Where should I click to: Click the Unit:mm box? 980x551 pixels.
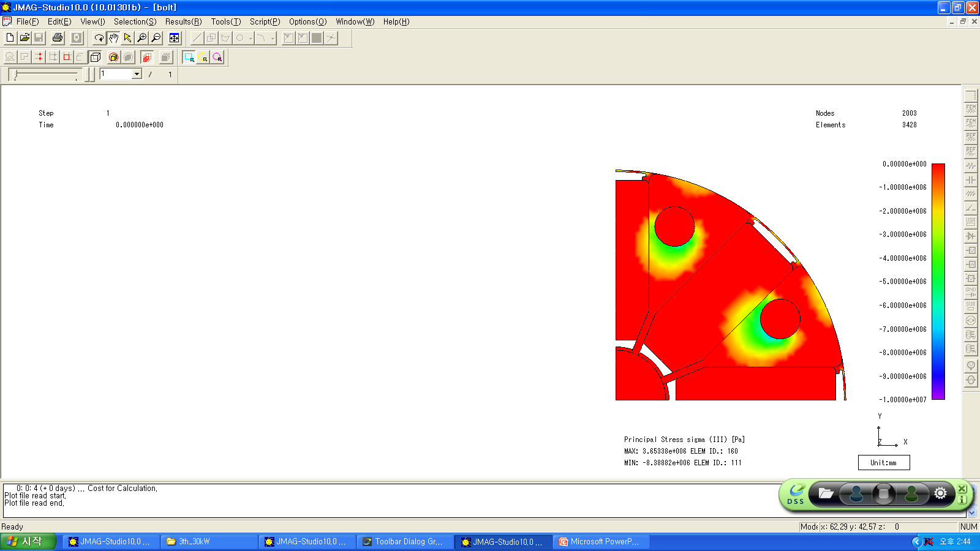[x=884, y=463]
